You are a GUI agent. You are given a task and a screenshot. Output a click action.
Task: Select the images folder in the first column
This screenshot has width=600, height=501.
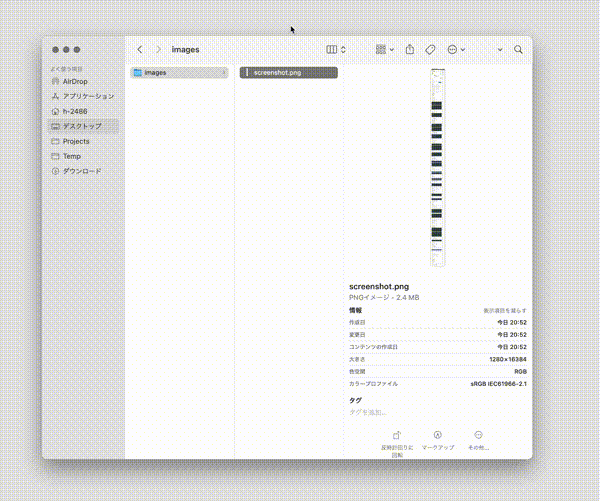tap(179, 73)
